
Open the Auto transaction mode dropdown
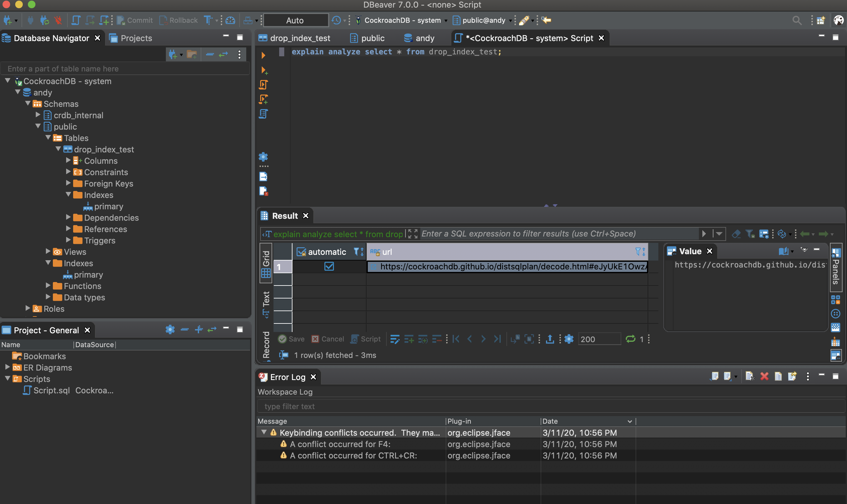coord(295,20)
